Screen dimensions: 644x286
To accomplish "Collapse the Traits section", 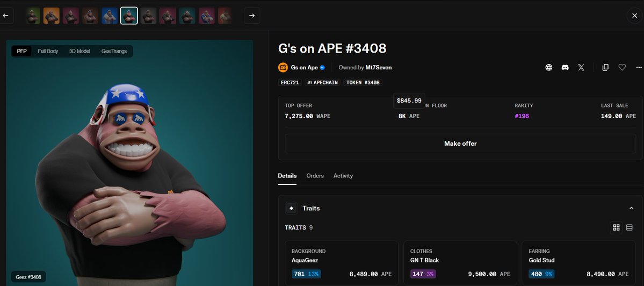I will click(x=631, y=209).
